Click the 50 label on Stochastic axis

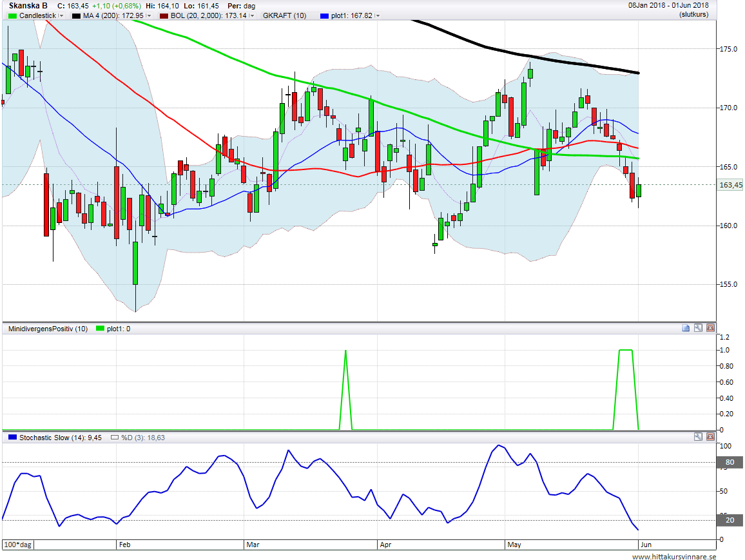[x=724, y=491]
